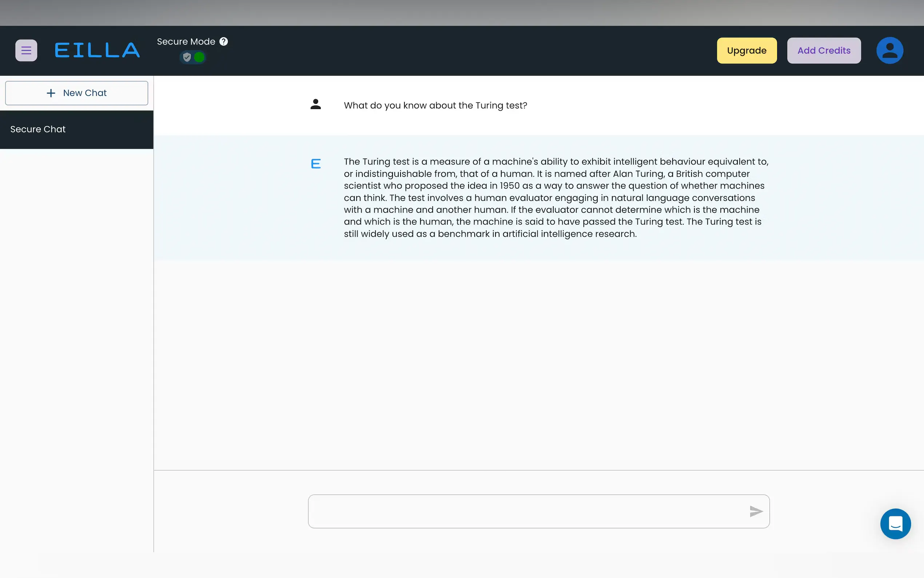Click the blue E avatar beside the response

(315, 164)
